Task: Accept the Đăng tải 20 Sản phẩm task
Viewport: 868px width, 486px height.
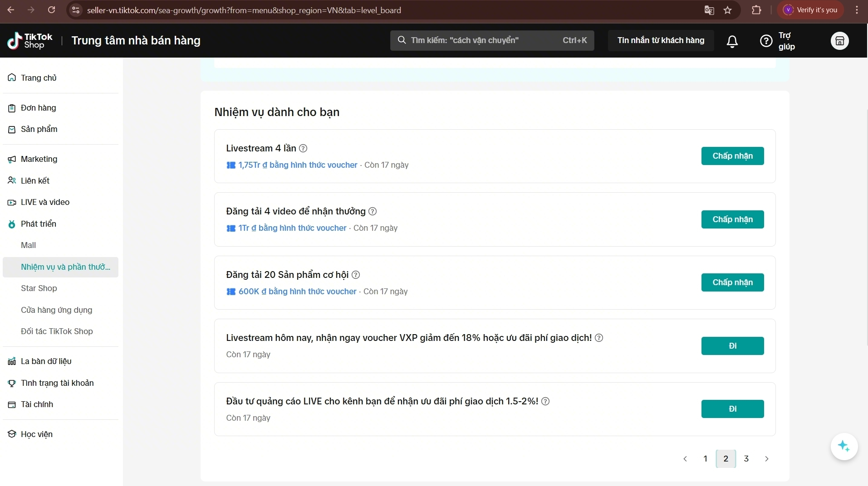Action: [x=732, y=282]
